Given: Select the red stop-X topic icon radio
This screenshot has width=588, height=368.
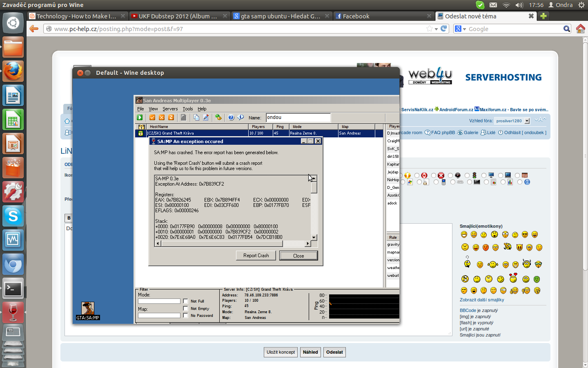Looking at the screenshot, I should 434,175.
